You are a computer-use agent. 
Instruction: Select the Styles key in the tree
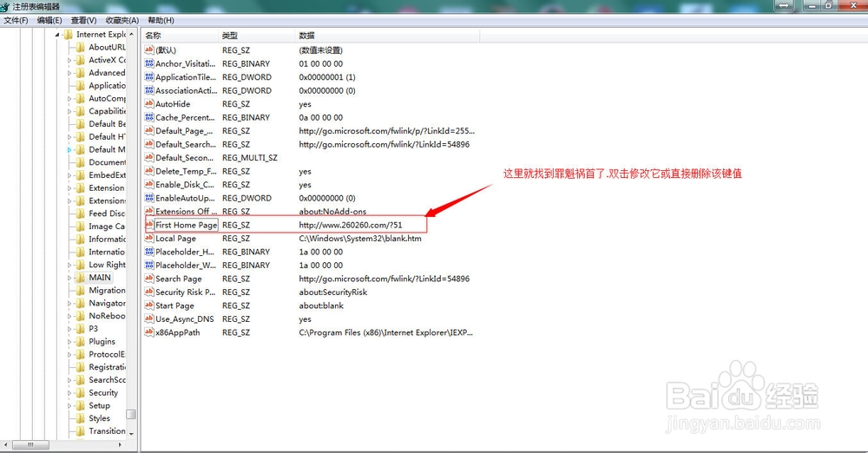100,418
